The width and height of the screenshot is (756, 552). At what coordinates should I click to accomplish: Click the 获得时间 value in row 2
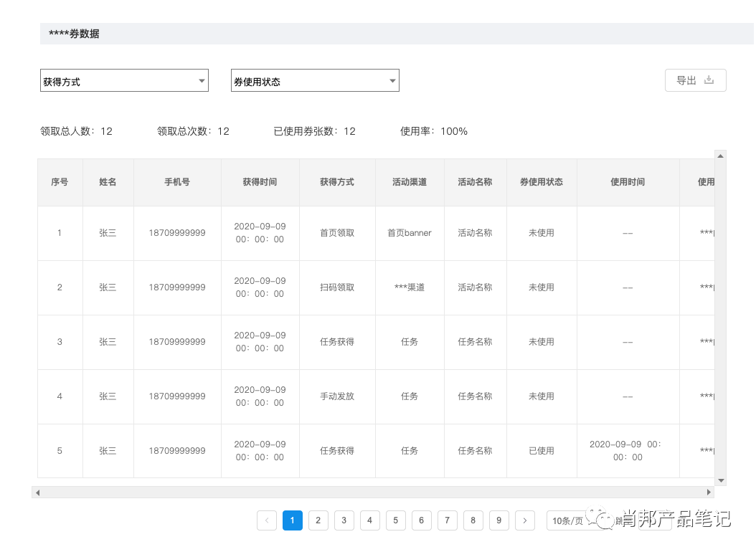(260, 287)
